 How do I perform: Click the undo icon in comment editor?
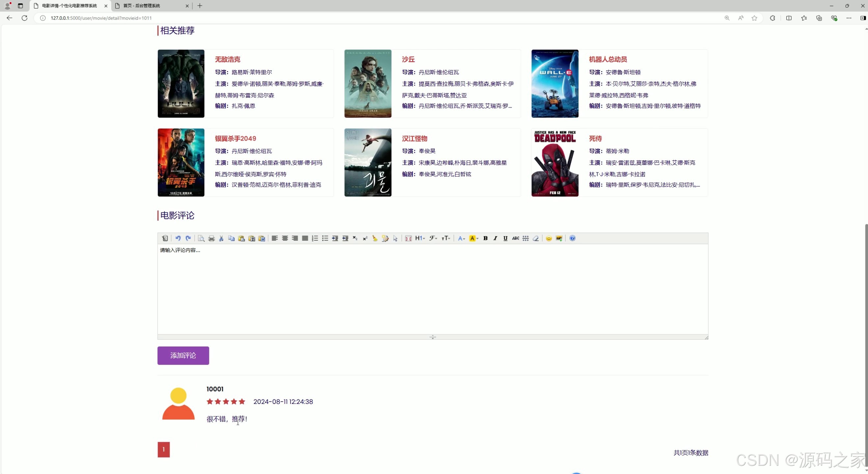178,239
